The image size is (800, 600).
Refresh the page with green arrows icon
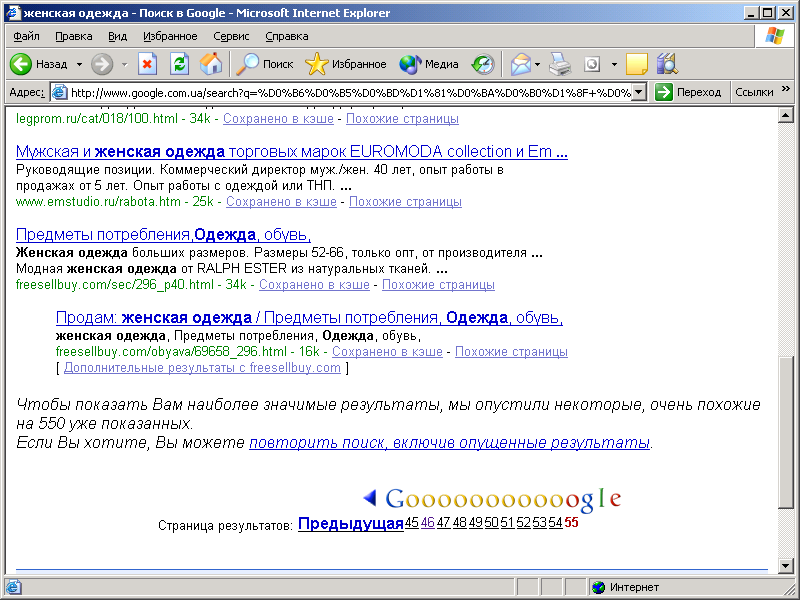point(180,64)
